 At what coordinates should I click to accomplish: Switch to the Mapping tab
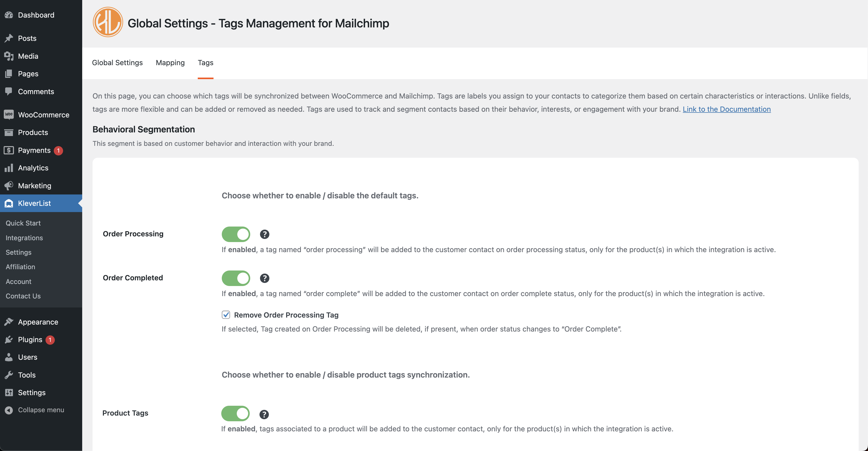tap(170, 63)
